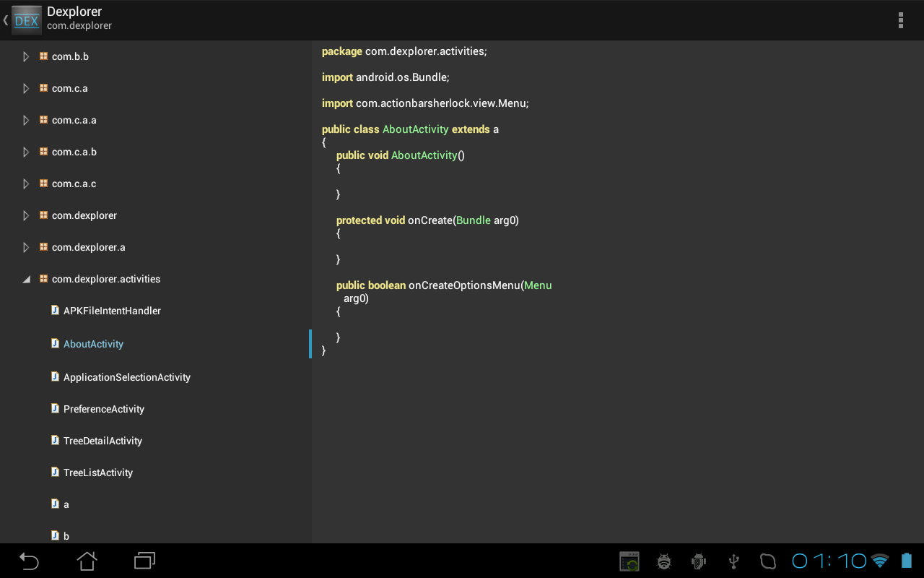Screen dimensions: 924x578
Task: Open the PreferenceActivity class file
Action: click(x=104, y=409)
